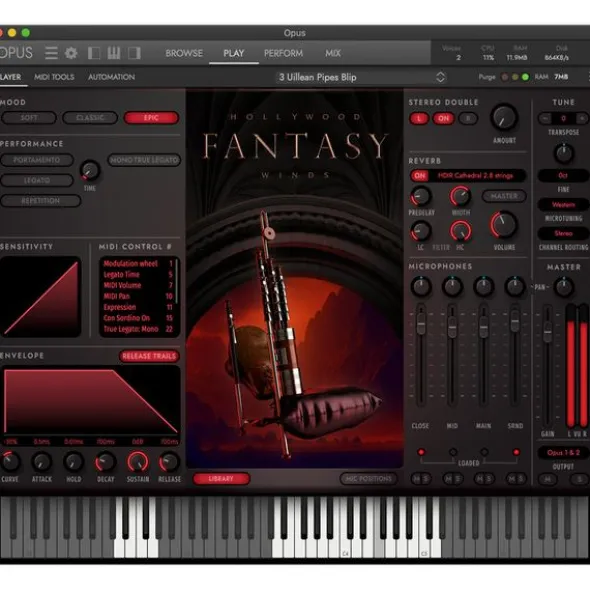The width and height of the screenshot is (590, 591).
Task: Open the HDR Cathedral reverb preset dropdown
Action: tap(476, 176)
